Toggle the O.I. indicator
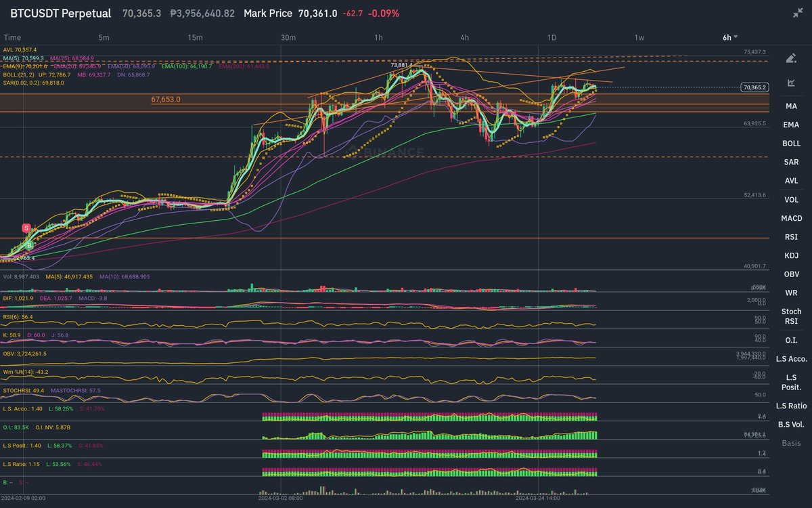 pyautogui.click(x=791, y=340)
